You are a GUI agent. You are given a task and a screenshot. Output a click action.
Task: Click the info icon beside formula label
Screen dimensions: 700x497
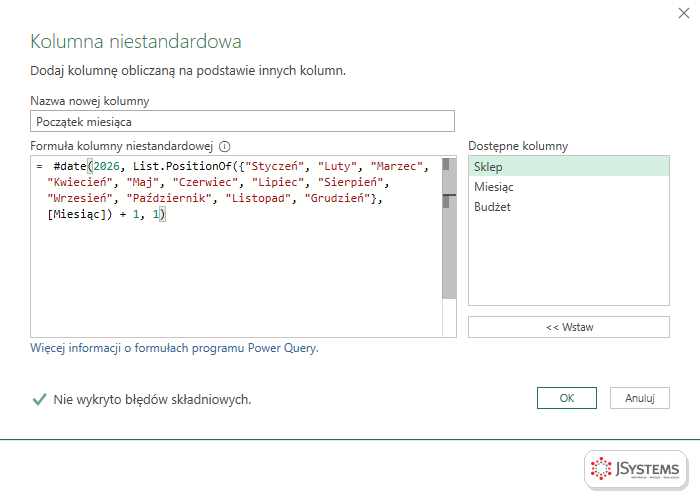pos(225,146)
